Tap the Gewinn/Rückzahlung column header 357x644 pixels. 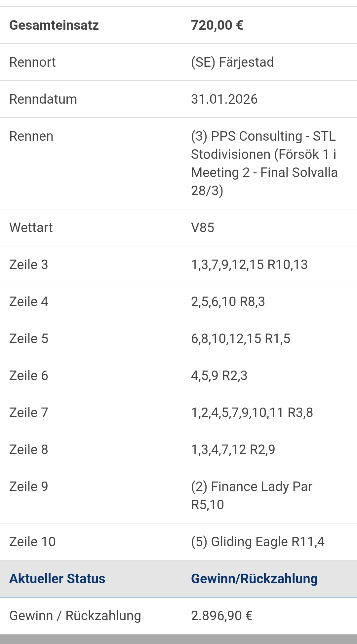[x=254, y=579]
